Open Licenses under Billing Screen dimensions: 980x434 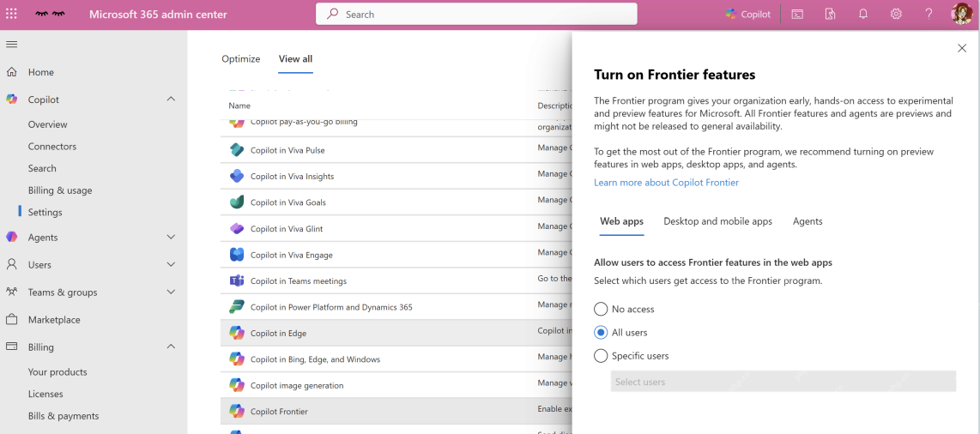(x=45, y=394)
